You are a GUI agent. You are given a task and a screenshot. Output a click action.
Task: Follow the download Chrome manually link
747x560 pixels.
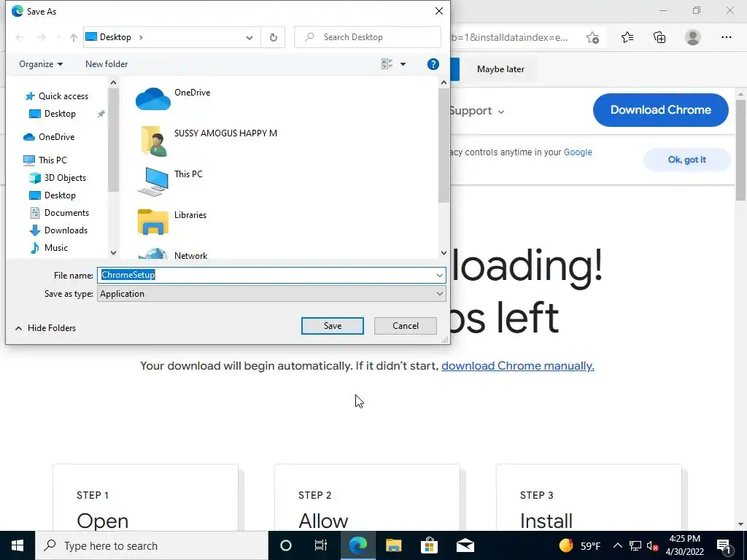click(x=518, y=366)
